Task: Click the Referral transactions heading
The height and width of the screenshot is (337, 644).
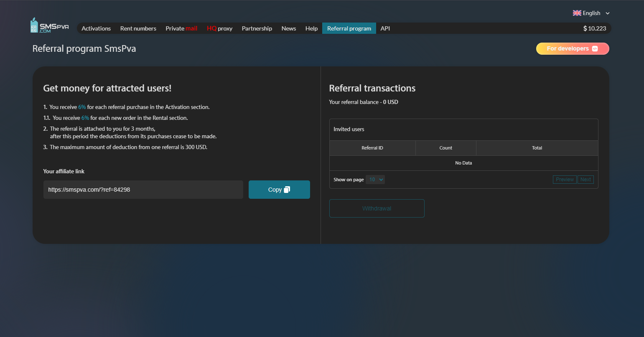Action: point(372,88)
